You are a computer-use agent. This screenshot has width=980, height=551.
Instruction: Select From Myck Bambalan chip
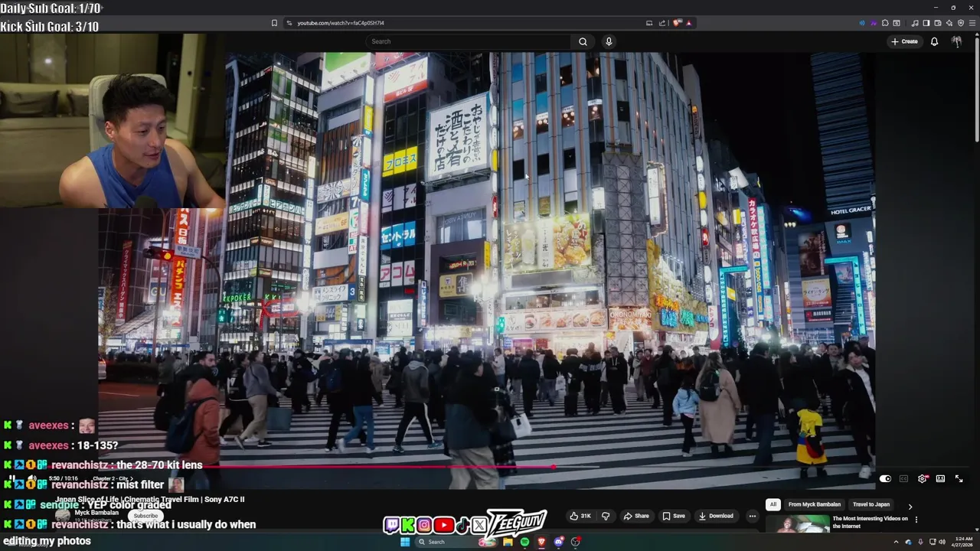[x=815, y=504]
